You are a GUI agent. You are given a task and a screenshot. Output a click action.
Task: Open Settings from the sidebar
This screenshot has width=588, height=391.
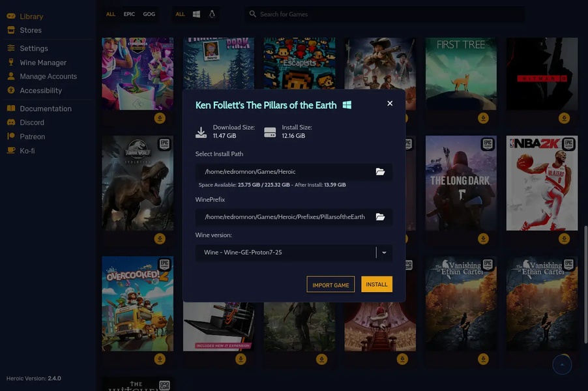(x=34, y=48)
